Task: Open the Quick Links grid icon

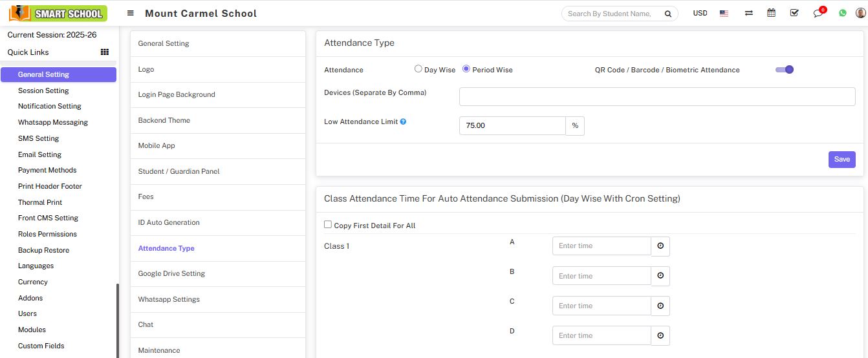Action: click(x=105, y=52)
